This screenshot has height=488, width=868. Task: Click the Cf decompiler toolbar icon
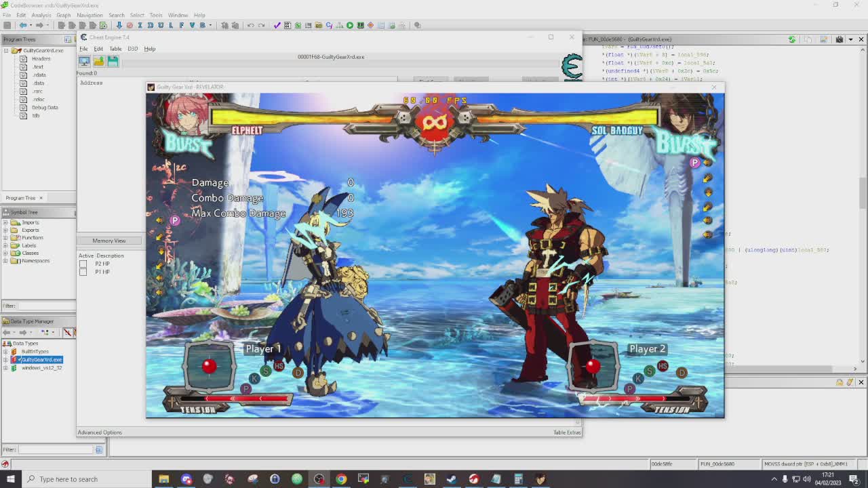329,25
